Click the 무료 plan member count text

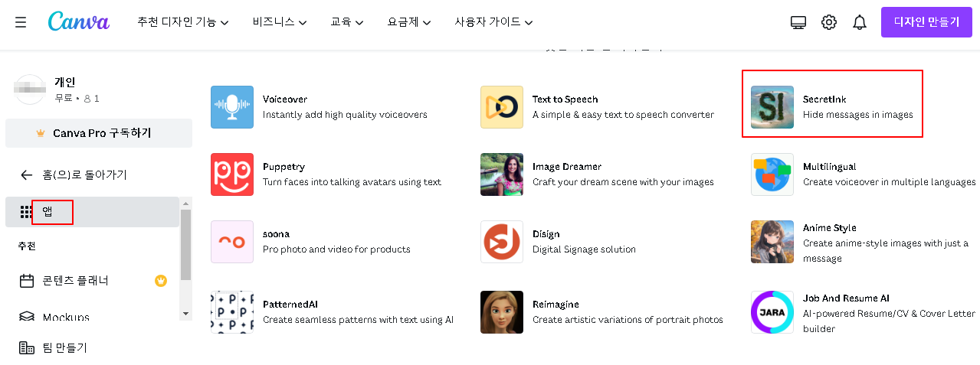click(77, 99)
